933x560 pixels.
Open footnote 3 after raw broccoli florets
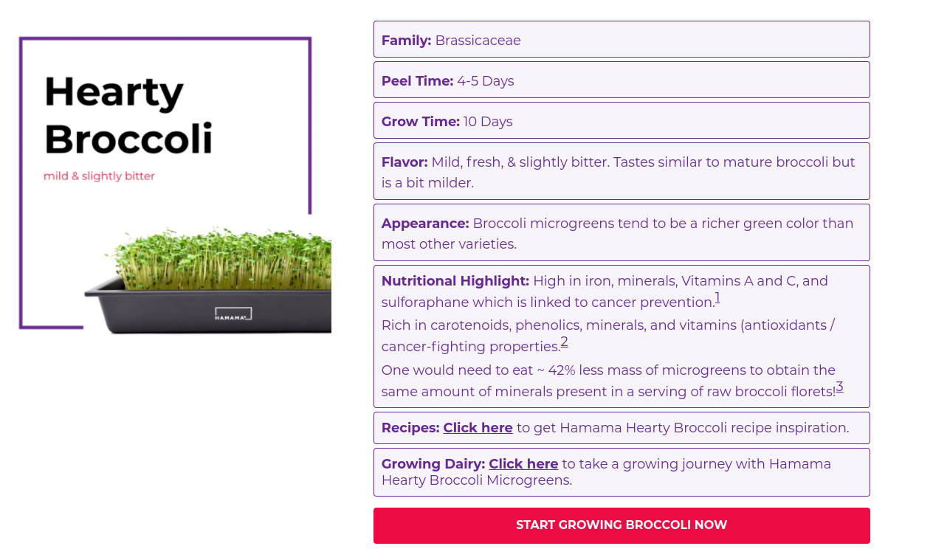pos(839,387)
